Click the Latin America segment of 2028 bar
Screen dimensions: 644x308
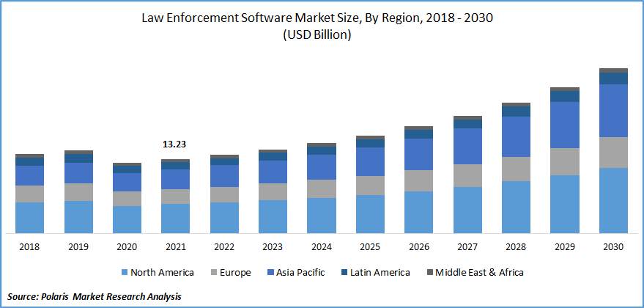516,111
